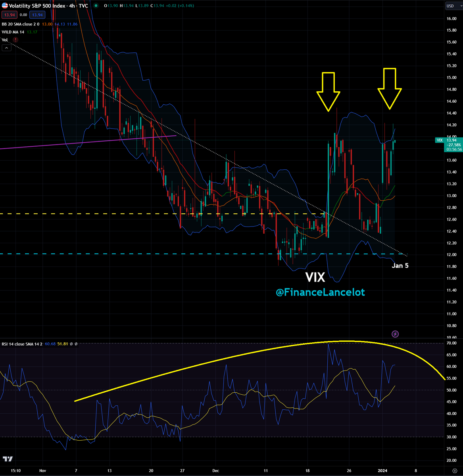
Task: Select the BB 20 SMA close indicator legend
Action: (x=21, y=24)
